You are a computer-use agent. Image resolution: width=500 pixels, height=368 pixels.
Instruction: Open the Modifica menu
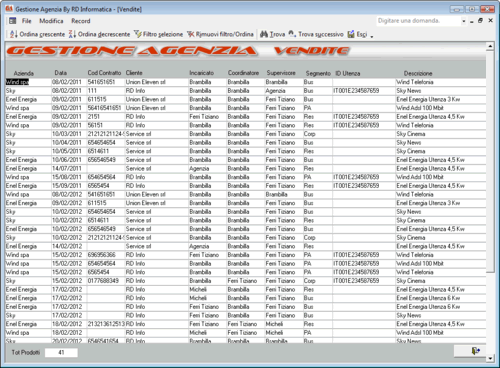51,21
